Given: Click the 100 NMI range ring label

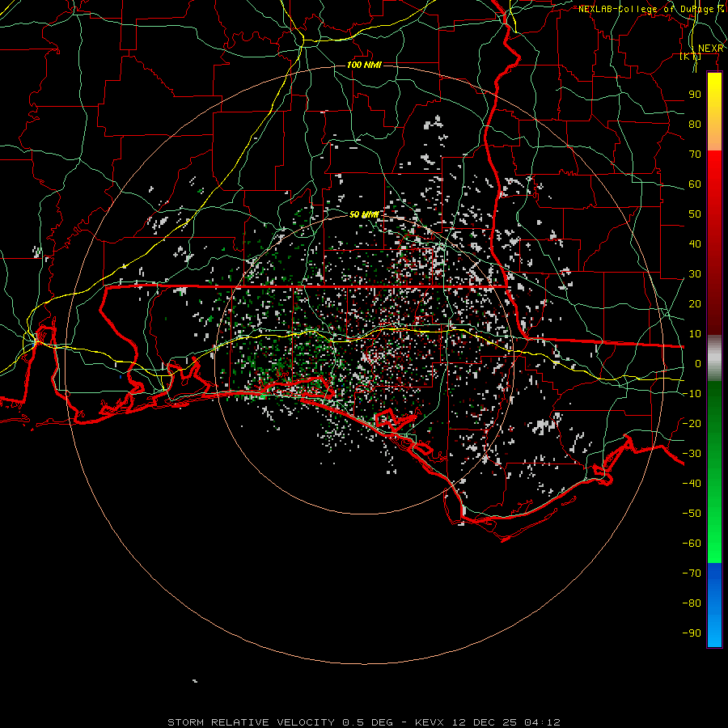Looking at the screenshot, I should pyautogui.click(x=364, y=65).
